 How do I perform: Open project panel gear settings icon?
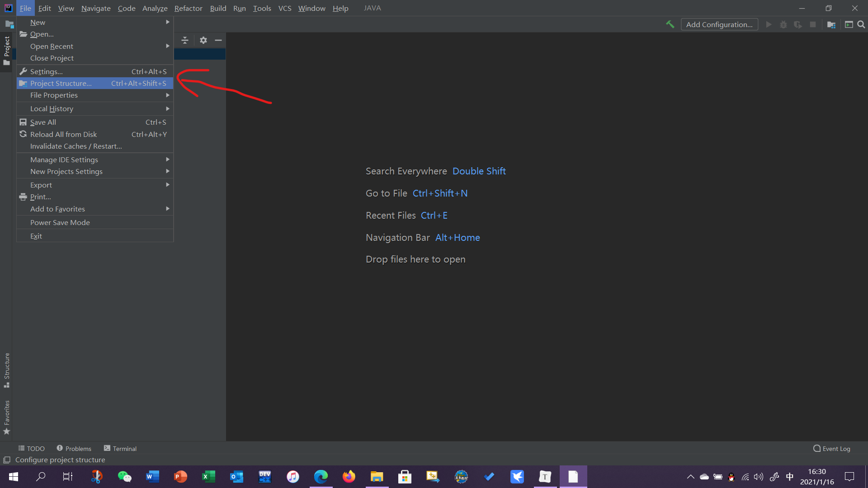coord(203,40)
